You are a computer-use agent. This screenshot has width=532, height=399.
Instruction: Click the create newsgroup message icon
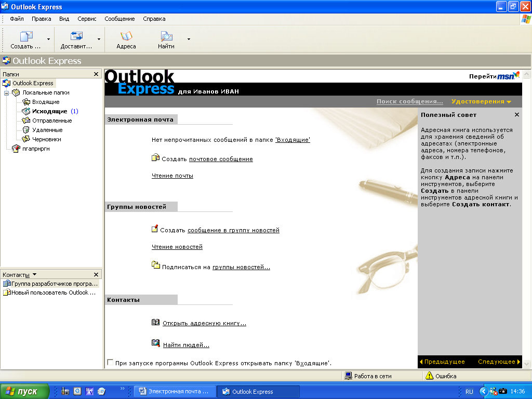pos(155,229)
